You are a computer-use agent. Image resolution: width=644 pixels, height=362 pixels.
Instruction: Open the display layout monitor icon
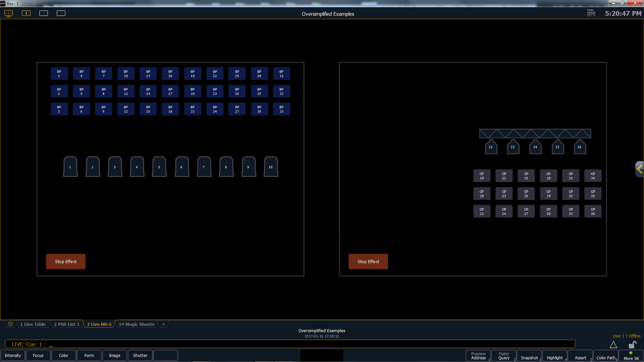8,13
